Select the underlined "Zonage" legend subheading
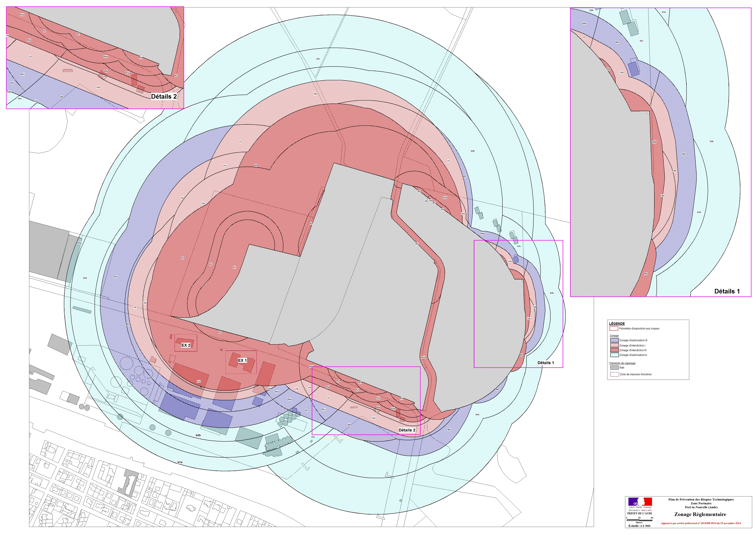Screen dimensions: 756x535 pyautogui.click(x=614, y=336)
